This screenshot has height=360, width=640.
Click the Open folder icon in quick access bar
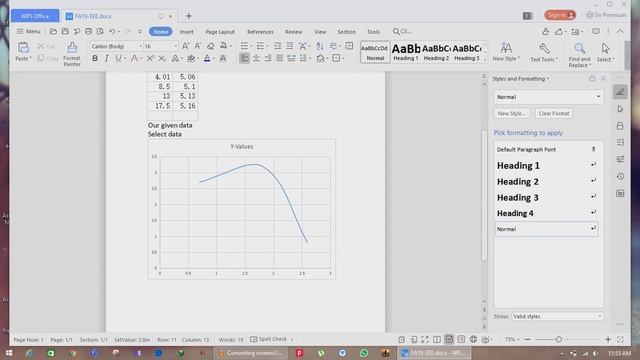53,31
